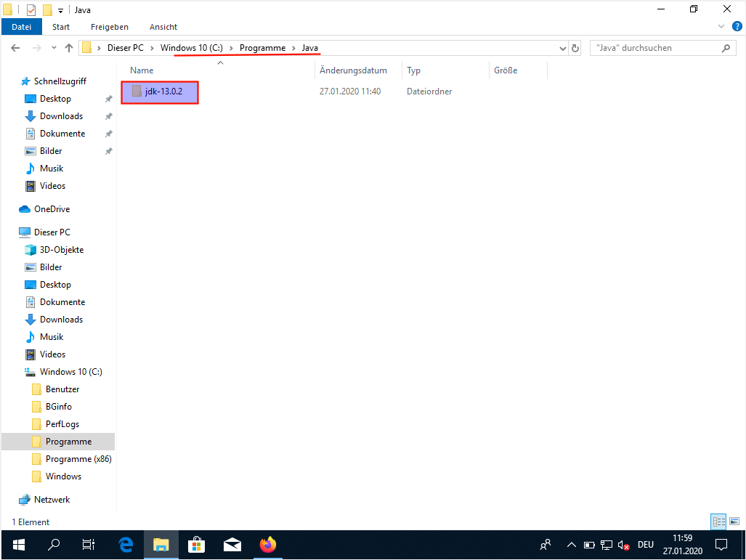Open Microsoft Store from the taskbar
The image size is (746, 560).
[x=197, y=545]
